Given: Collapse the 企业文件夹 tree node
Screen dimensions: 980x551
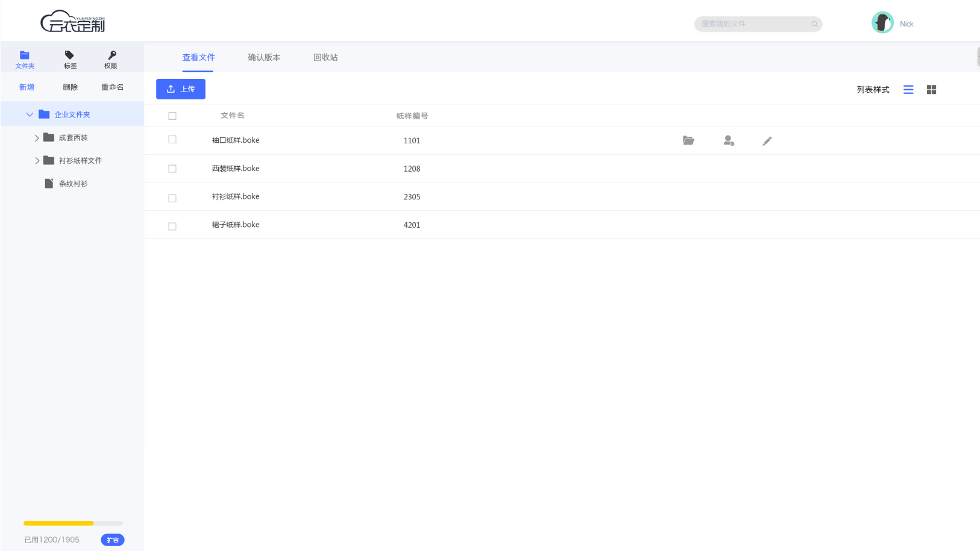Looking at the screenshot, I should [30, 114].
